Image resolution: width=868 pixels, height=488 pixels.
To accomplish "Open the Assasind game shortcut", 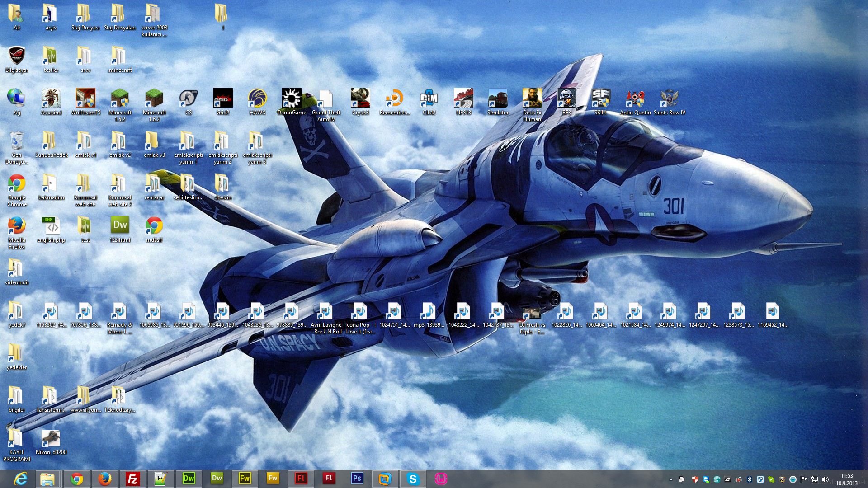I will click(x=51, y=102).
